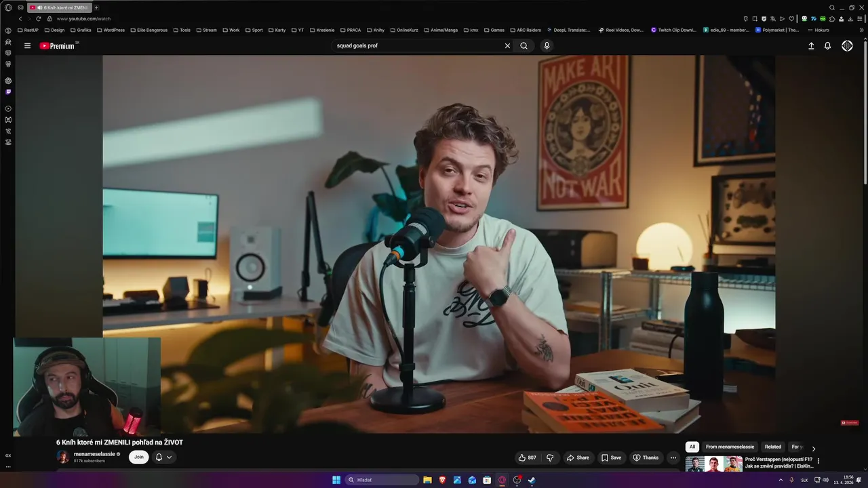Open the Verstappen F1 suggested video thumbnail
868x488 pixels.
[713, 464]
